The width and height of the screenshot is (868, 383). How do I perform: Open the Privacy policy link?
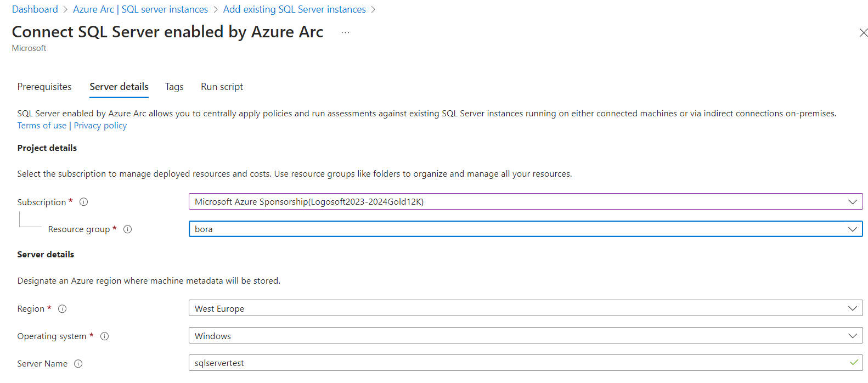pyautogui.click(x=100, y=126)
